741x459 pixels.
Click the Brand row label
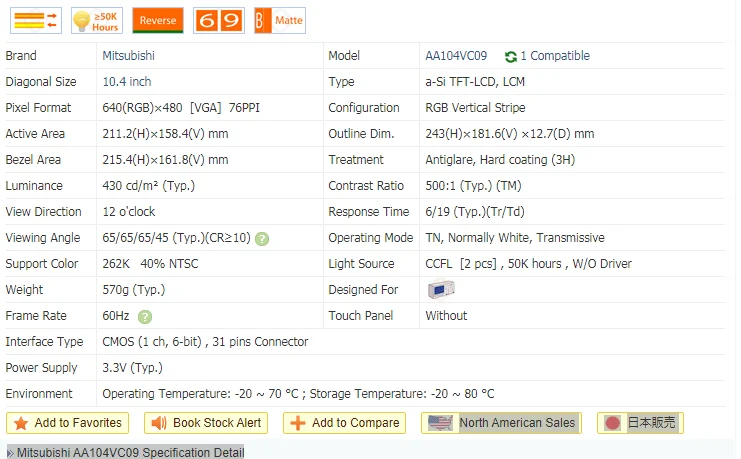click(x=21, y=56)
